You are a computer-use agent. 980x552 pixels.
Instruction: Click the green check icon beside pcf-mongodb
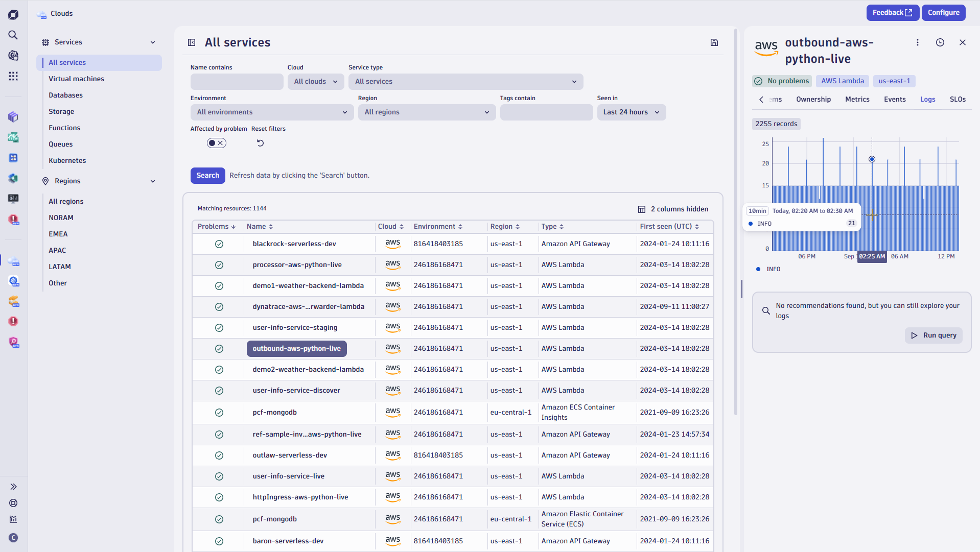tap(219, 413)
